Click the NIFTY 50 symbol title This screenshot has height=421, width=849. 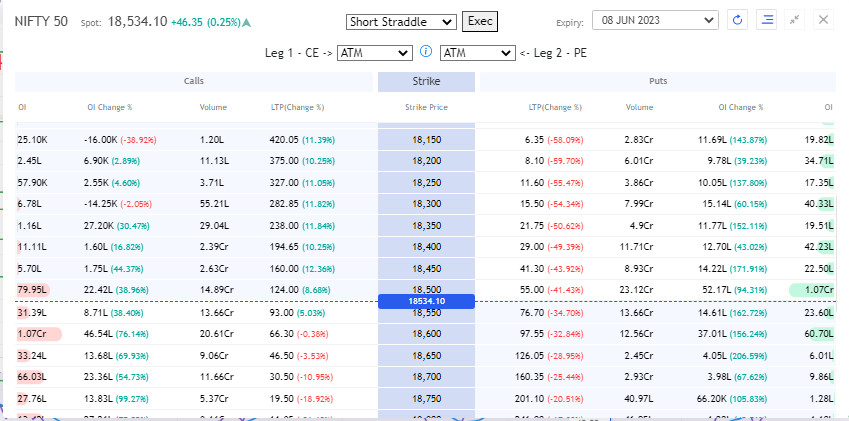[41, 22]
